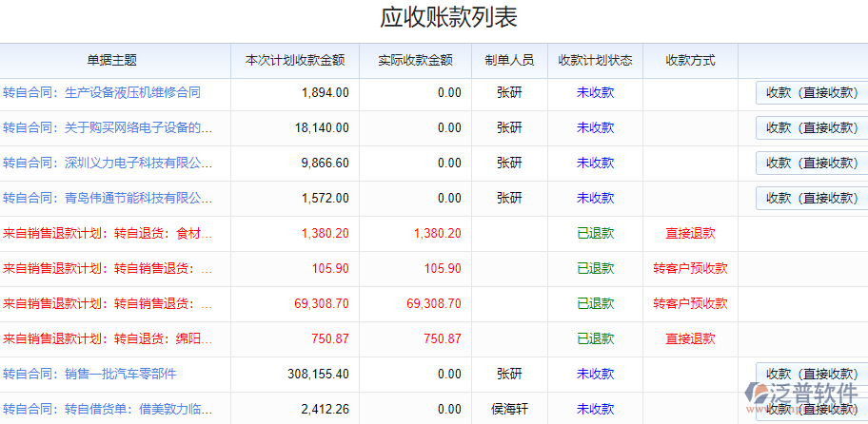
Task: Click 收款(直接收款) button in the 1,894.00 row
Action: tap(811, 93)
